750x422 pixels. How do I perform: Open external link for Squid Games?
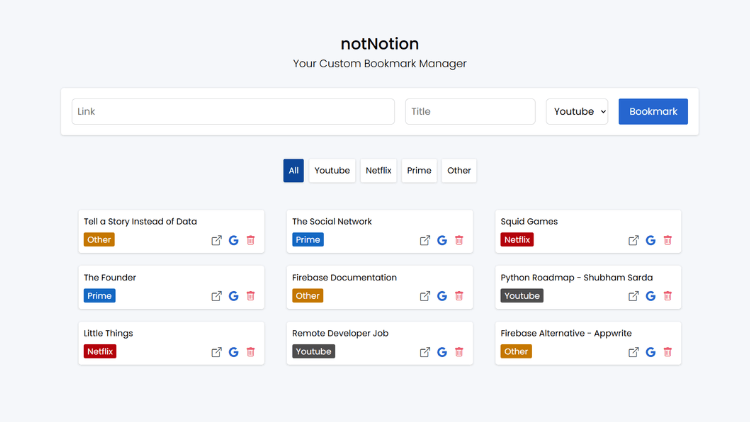[633, 240]
